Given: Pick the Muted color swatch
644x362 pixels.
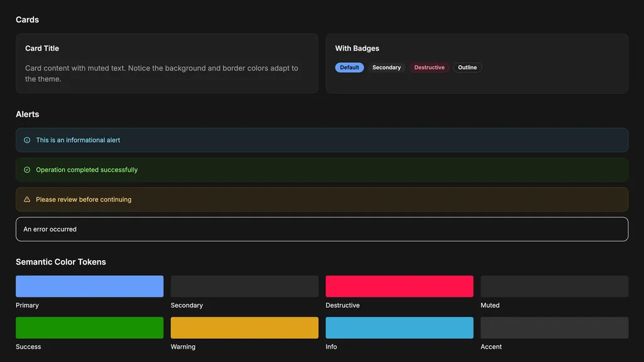Looking at the screenshot, I should pos(555,286).
